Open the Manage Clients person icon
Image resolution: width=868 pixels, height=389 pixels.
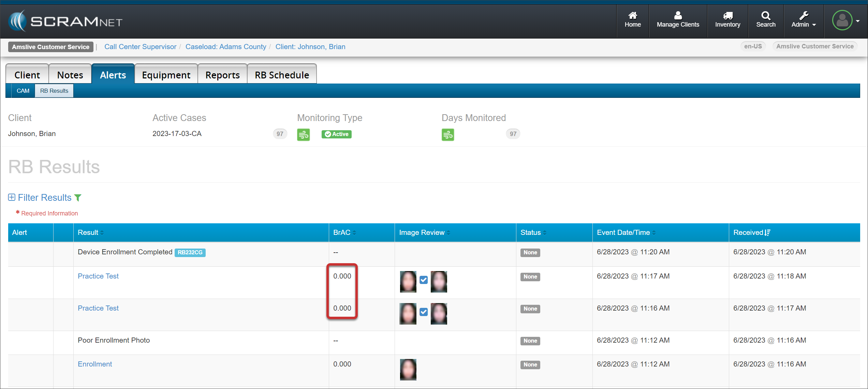click(x=678, y=15)
